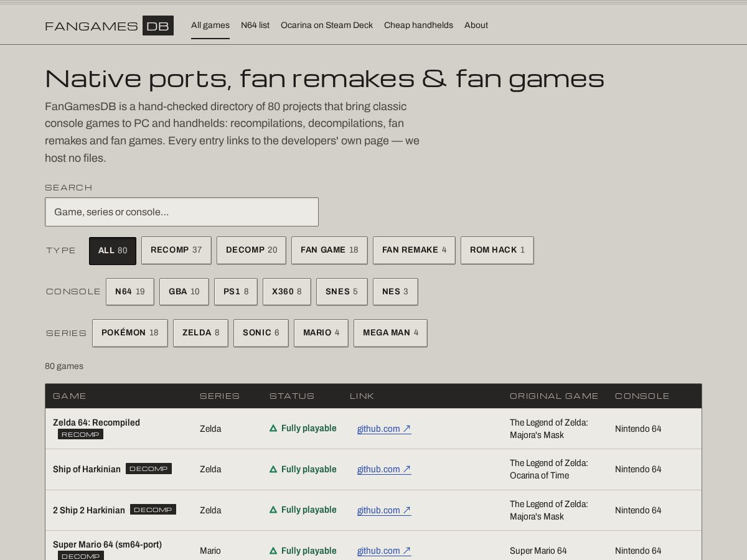747x560 pixels.
Task: Filter by FAN GAME type
Action: click(x=329, y=250)
